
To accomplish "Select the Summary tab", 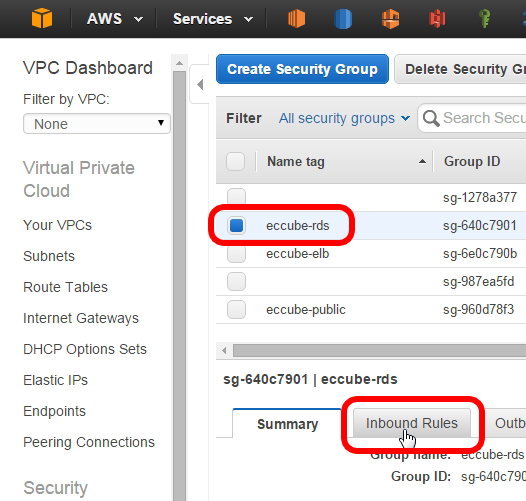I will tap(287, 424).
